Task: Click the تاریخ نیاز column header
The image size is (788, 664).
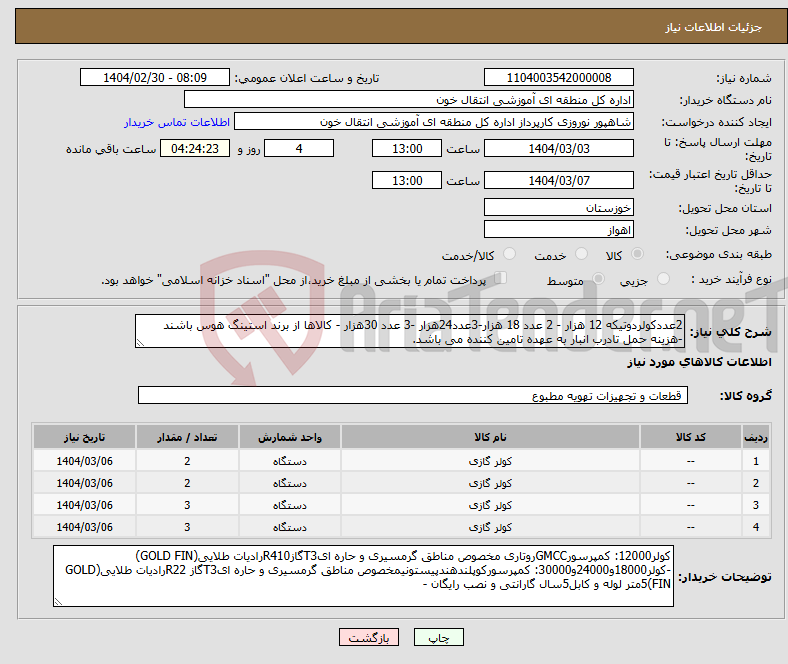Action: (x=84, y=437)
